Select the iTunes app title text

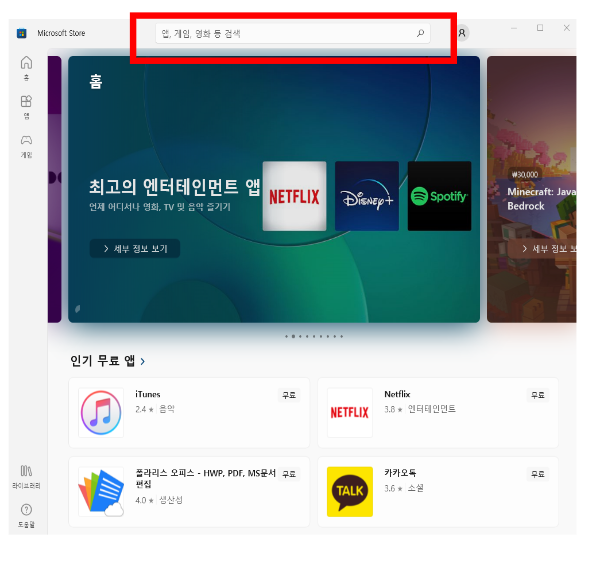(x=148, y=394)
